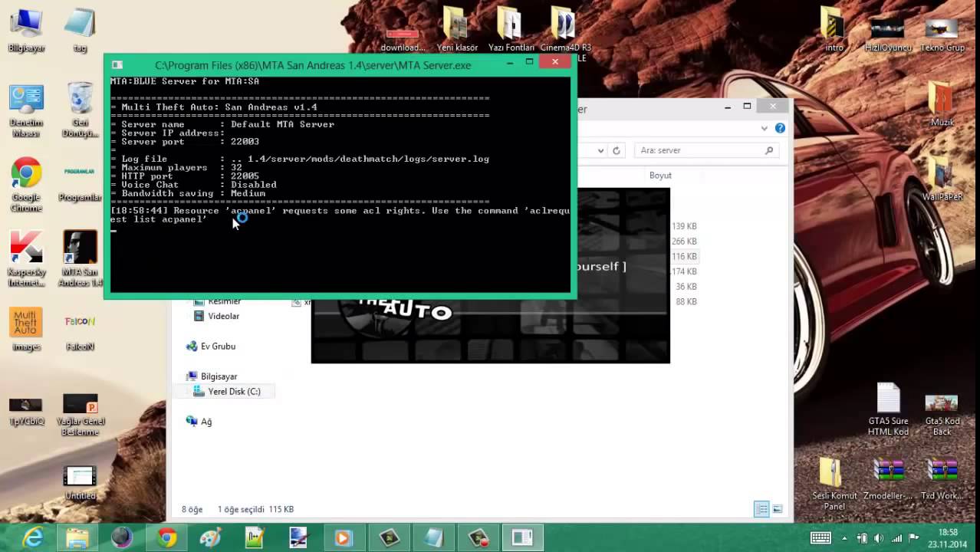Select the file sized 139 KB
The height and width of the screenshot is (552, 980).
(684, 226)
